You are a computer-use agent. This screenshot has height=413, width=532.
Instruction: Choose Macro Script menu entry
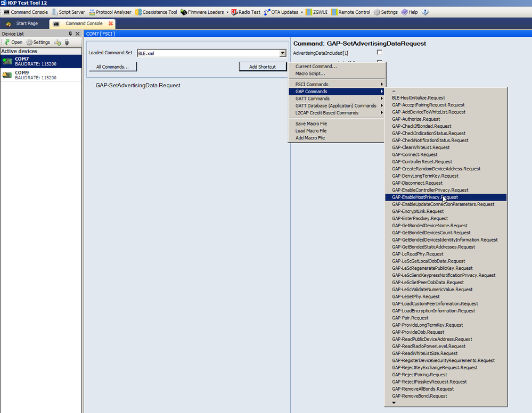point(336,73)
